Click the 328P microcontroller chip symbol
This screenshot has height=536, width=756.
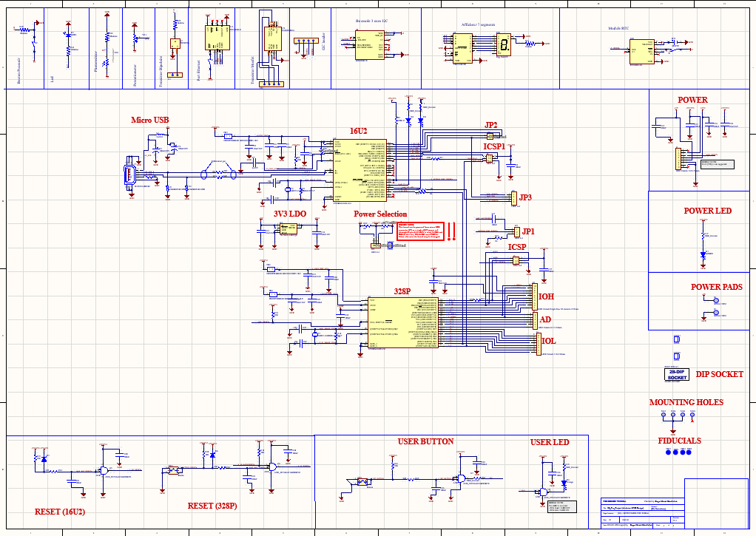(402, 322)
